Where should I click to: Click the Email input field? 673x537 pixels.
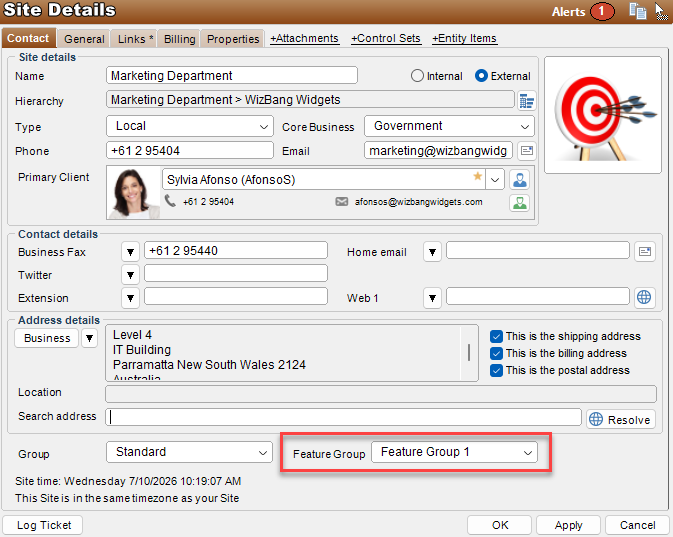(x=438, y=151)
